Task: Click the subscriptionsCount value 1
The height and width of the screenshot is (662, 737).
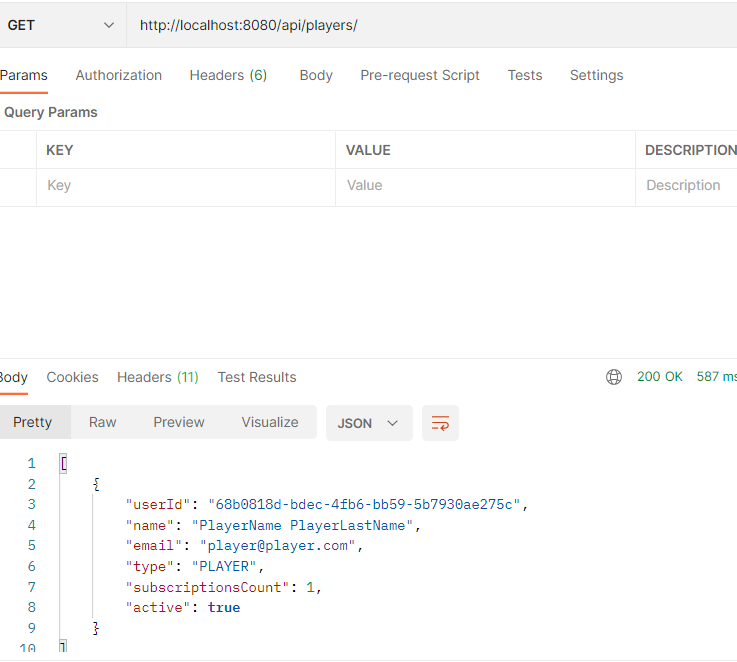Action: click(x=310, y=587)
